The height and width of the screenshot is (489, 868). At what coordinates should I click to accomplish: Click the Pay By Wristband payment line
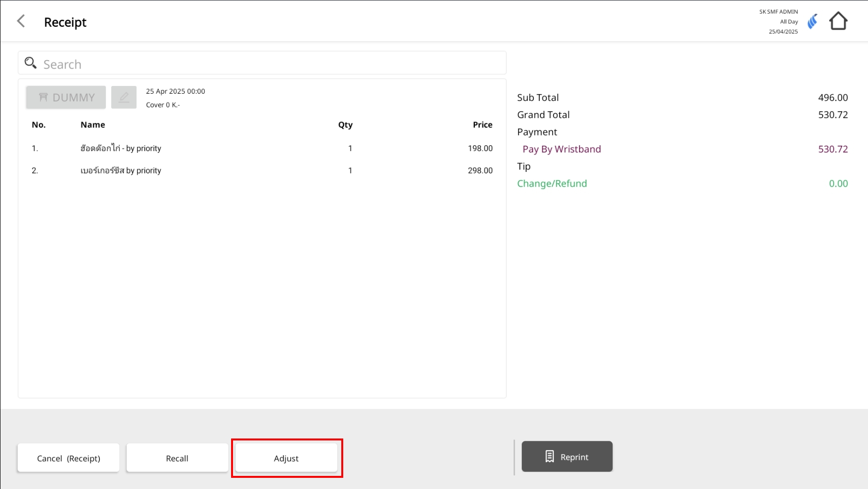point(562,149)
